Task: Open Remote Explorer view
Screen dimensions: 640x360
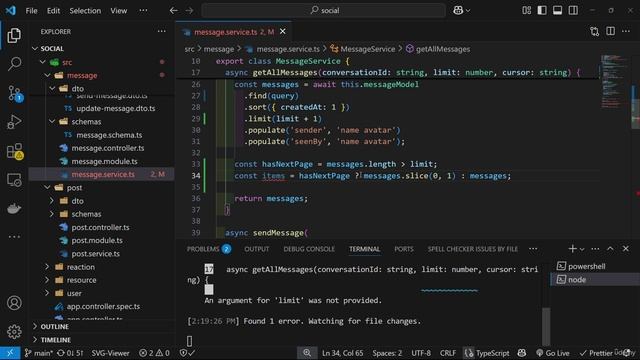Action: click(x=14, y=180)
